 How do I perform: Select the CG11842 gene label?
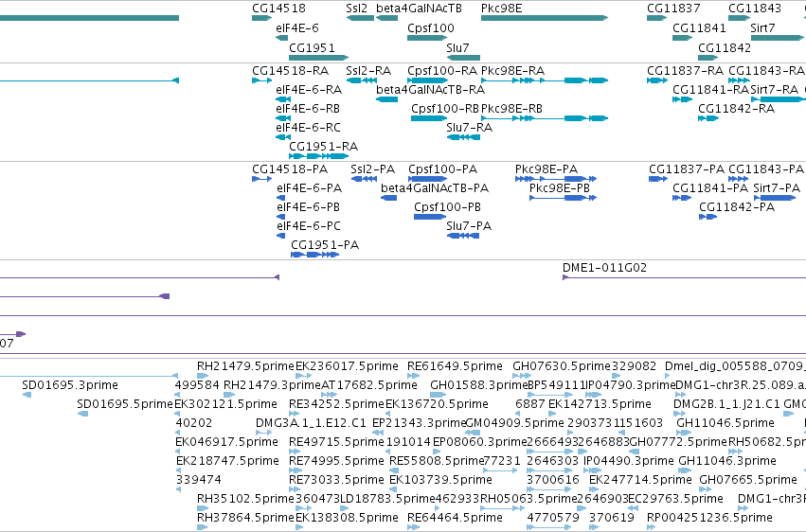pos(725,47)
